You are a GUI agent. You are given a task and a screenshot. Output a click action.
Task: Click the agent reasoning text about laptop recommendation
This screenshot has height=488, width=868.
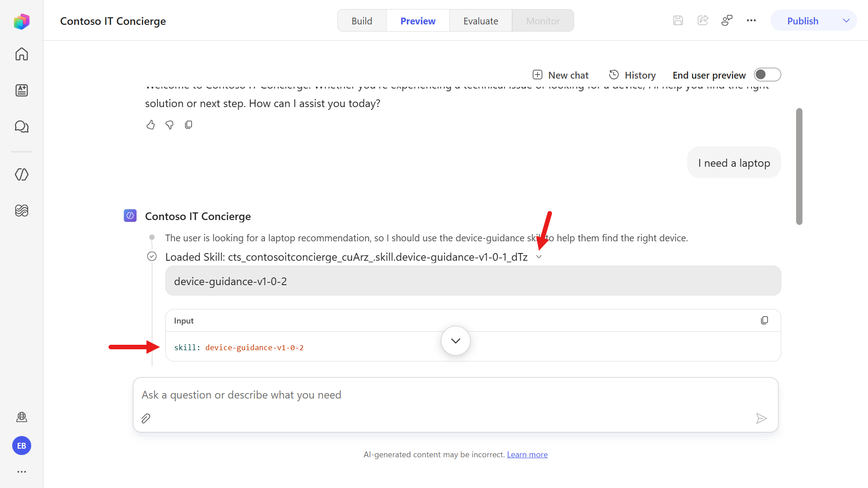click(x=426, y=238)
